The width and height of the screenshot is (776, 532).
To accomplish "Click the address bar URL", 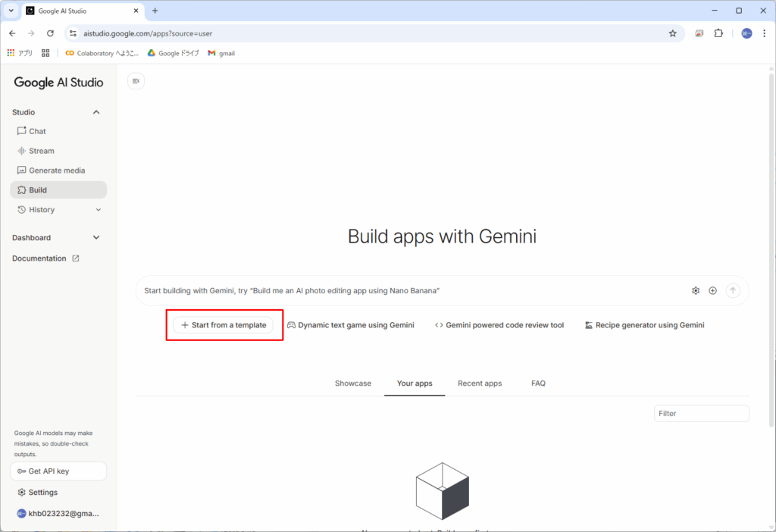I will pyautogui.click(x=148, y=33).
